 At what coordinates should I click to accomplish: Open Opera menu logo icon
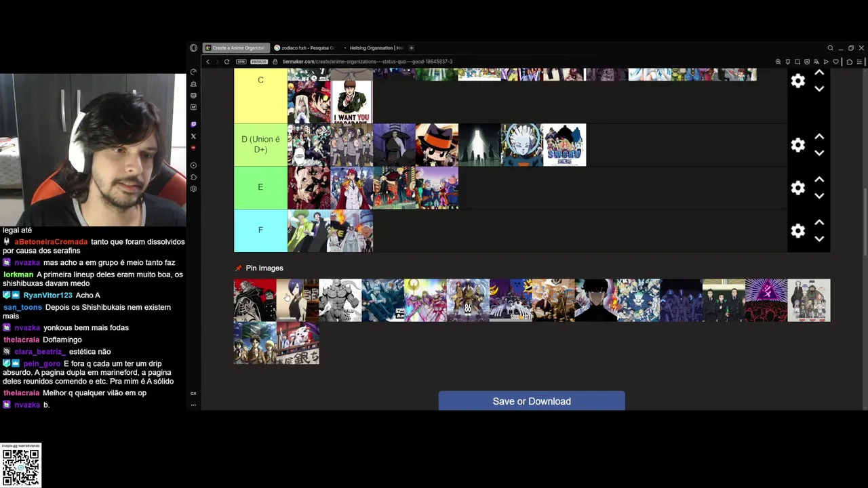pos(193,48)
